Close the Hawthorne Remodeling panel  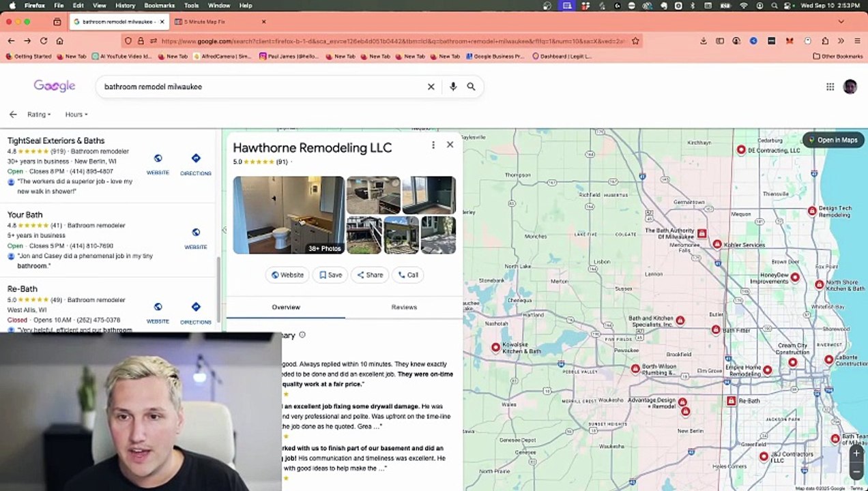point(450,145)
